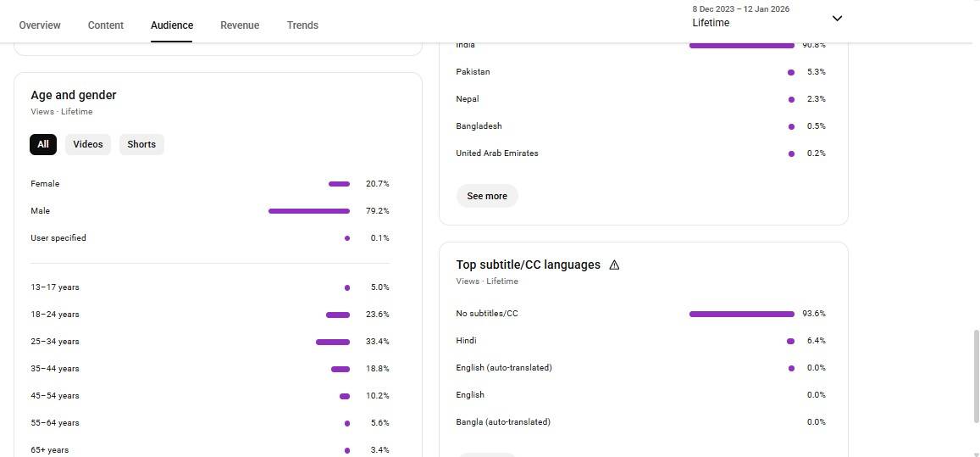Filter age and gender by Videos
The image size is (980, 457).
coord(88,144)
